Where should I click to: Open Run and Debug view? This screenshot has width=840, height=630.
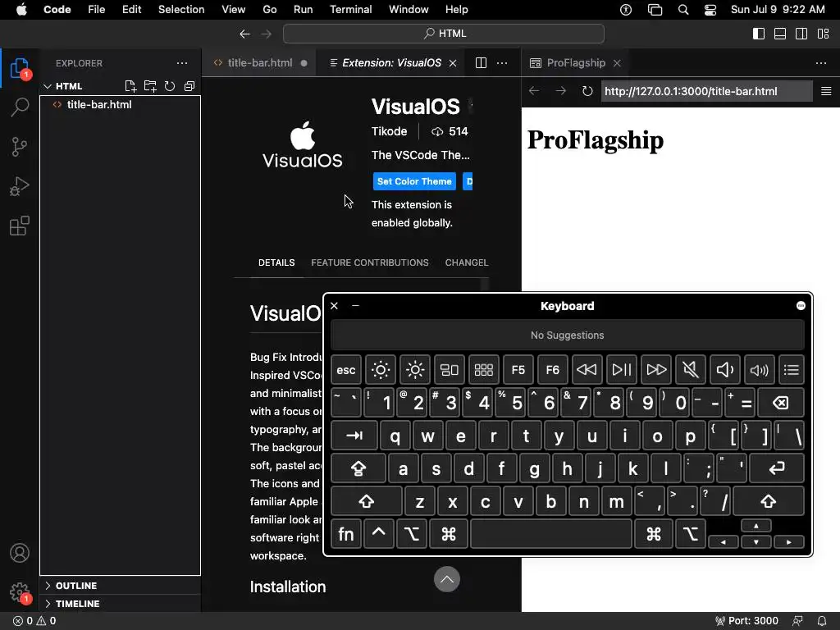pyautogui.click(x=20, y=186)
